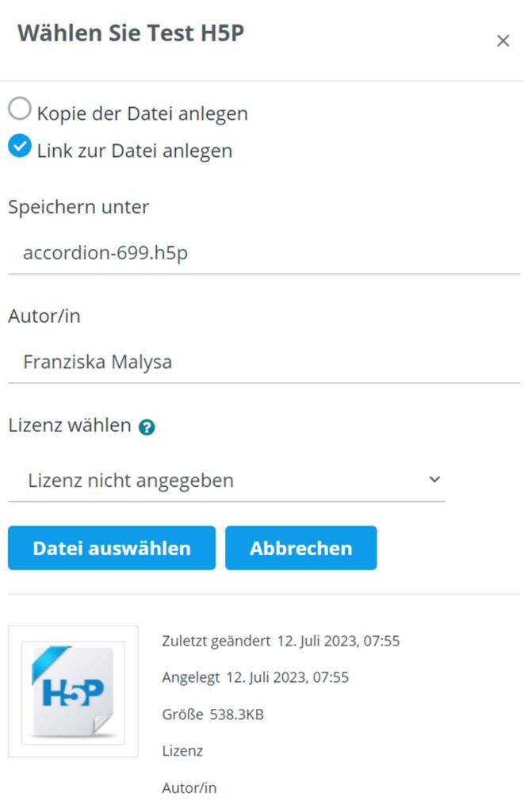Click the Angelegt creation date line
Screen dimensions: 524x812
tap(255, 677)
